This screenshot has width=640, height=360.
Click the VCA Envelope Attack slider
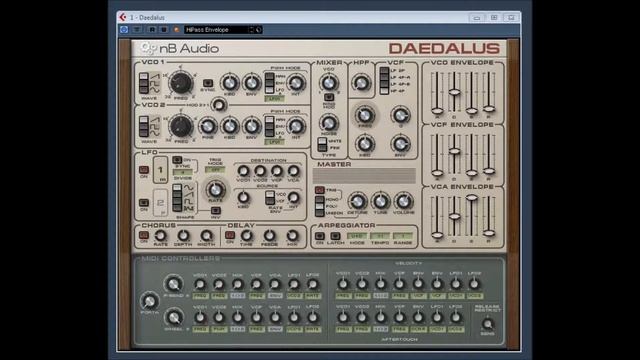pos(437,235)
